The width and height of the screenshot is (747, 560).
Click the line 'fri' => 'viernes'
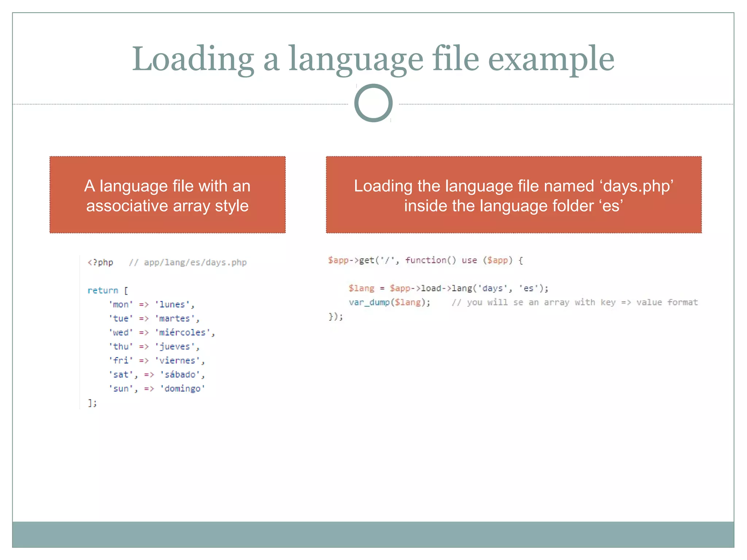click(157, 361)
